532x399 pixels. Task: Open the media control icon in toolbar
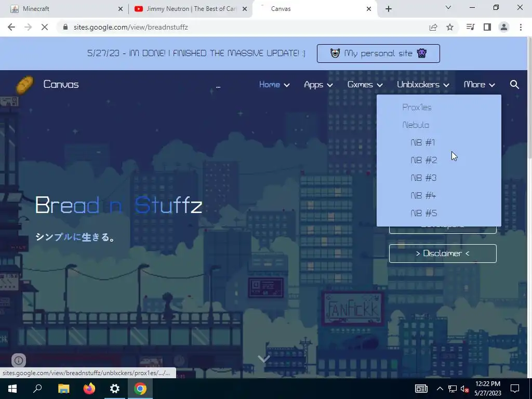(x=470, y=27)
